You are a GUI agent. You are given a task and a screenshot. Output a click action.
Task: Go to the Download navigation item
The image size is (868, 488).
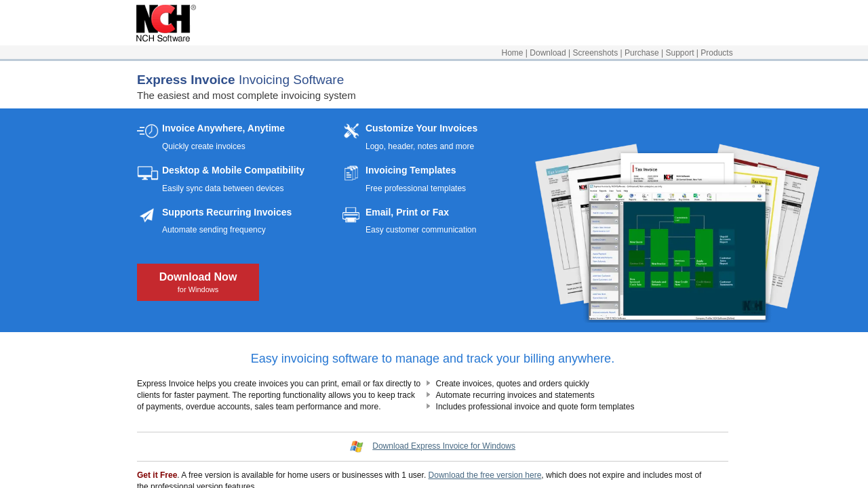(x=547, y=53)
